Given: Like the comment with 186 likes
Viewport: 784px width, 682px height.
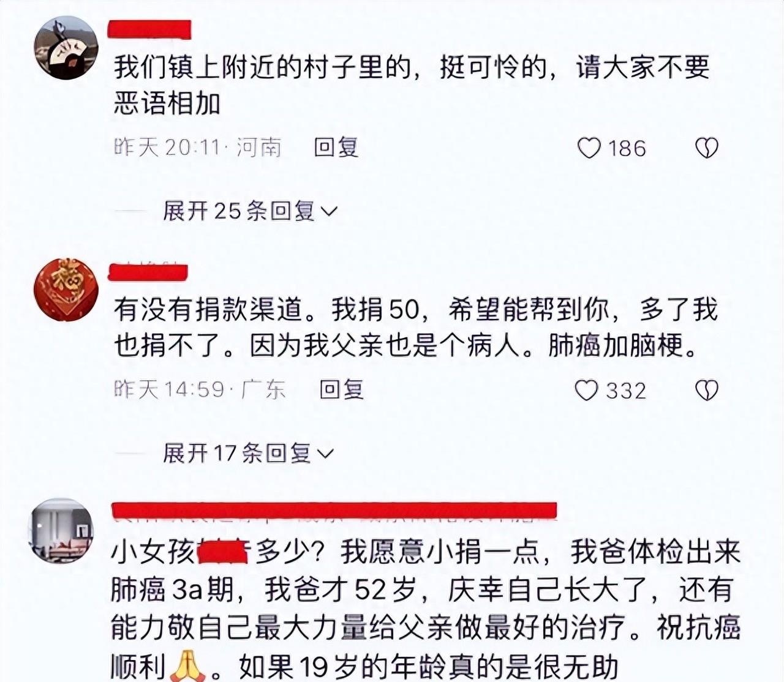Looking at the screenshot, I should (x=589, y=148).
